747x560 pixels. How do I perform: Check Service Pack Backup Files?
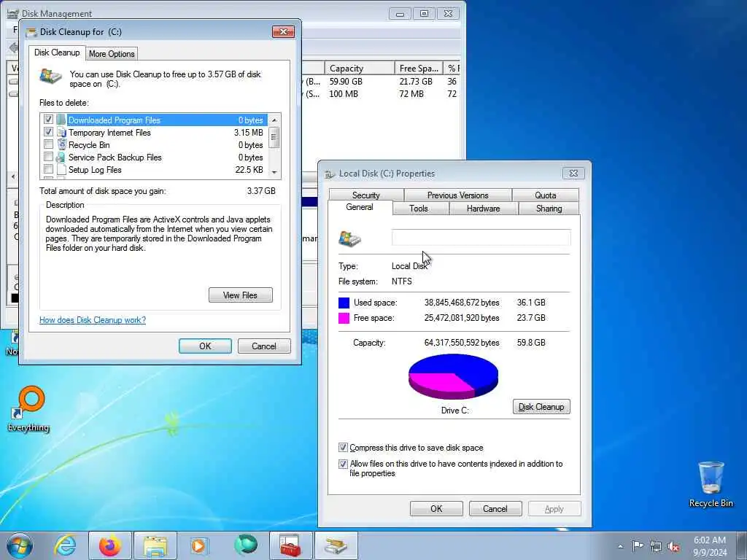coord(48,157)
